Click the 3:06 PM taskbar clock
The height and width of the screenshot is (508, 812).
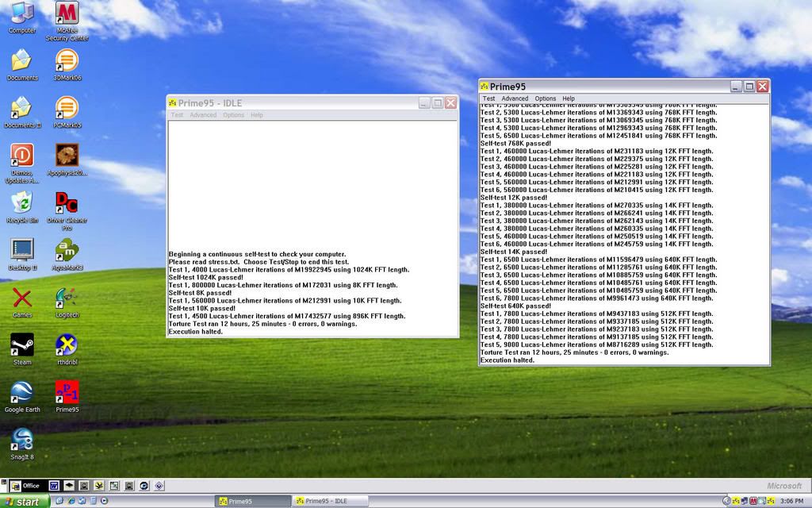click(x=792, y=502)
